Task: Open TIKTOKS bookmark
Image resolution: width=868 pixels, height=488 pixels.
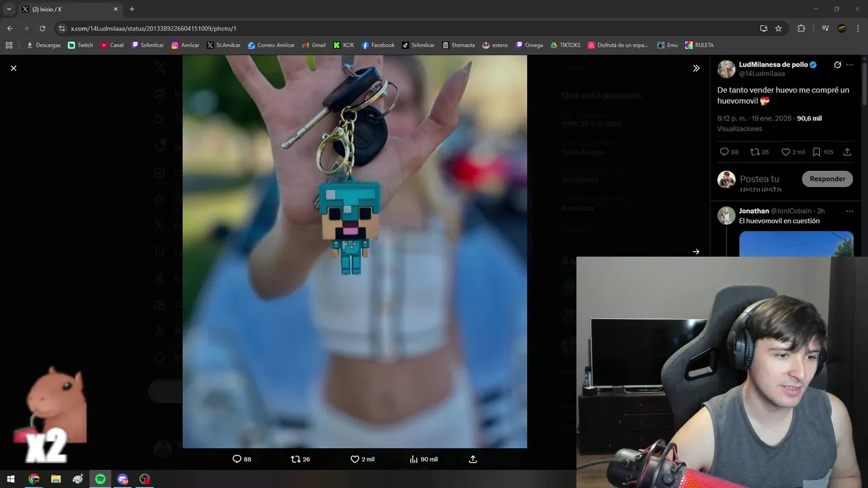Action: [566, 45]
